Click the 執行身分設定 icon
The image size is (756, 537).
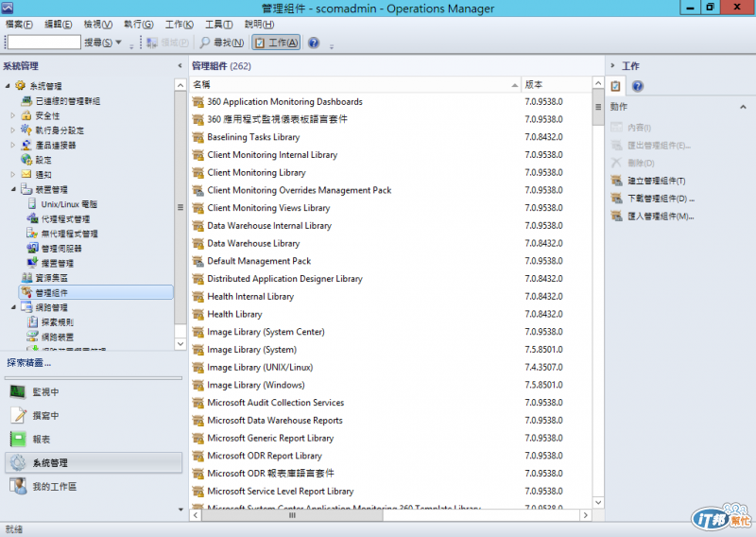coord(26,130)
